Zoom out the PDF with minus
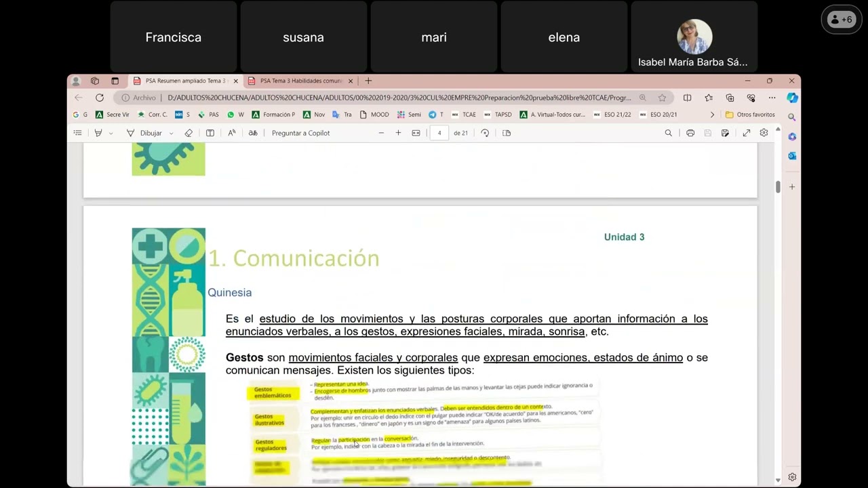 pos(381,133)
